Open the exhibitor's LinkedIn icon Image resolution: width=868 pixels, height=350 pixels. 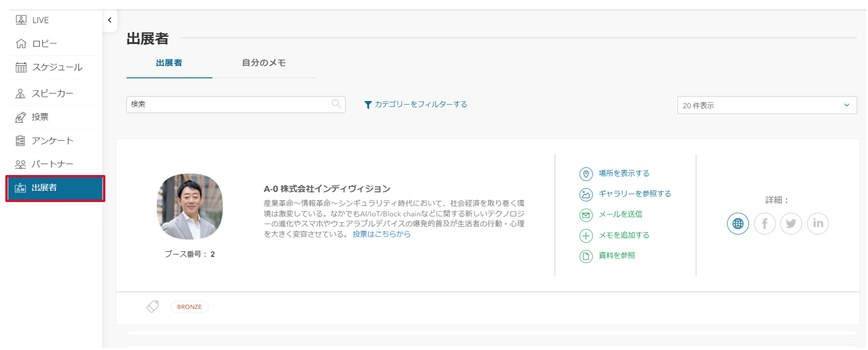tap(818, 223)
